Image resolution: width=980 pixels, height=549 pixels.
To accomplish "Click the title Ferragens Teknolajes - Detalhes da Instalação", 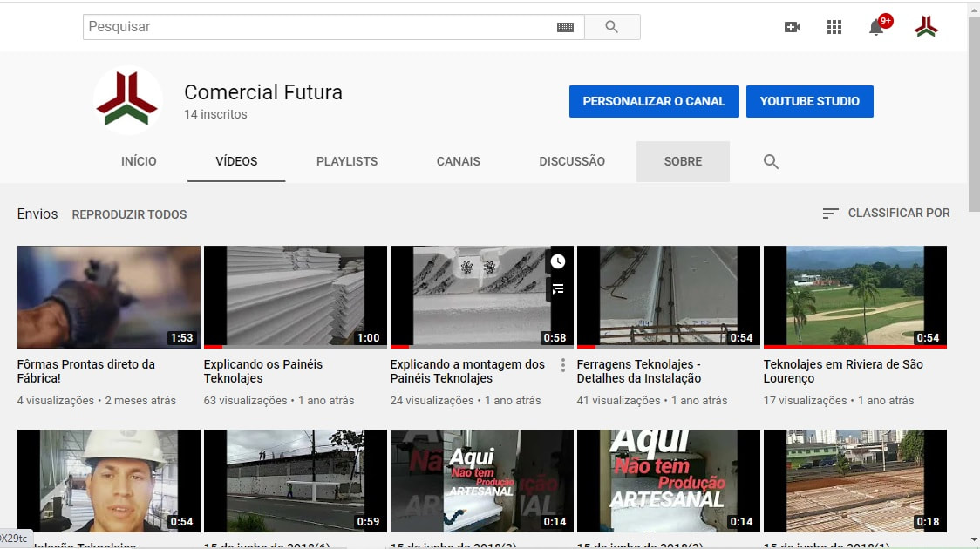I will (x=639, y=371).
